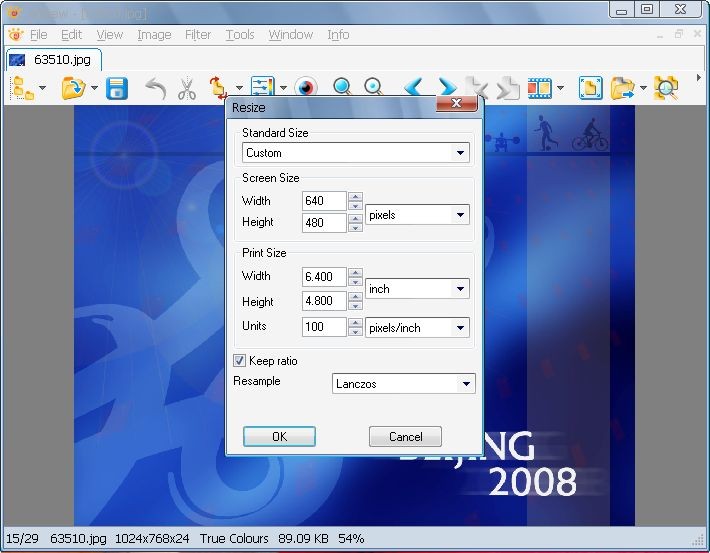The width and height of the screenshot is (710, 553).
Task: Click the greyed previous page icon
Action: coord(479,87)
